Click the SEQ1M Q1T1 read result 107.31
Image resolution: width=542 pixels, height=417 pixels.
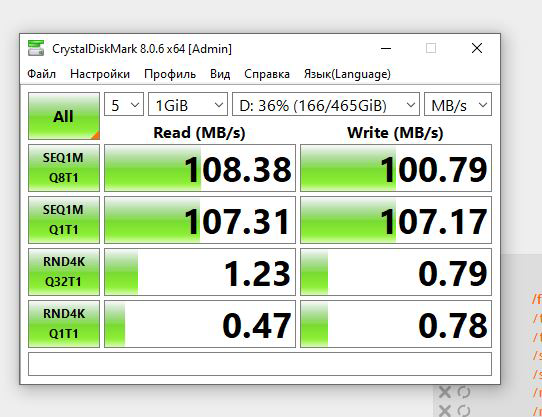pos(200,220)
